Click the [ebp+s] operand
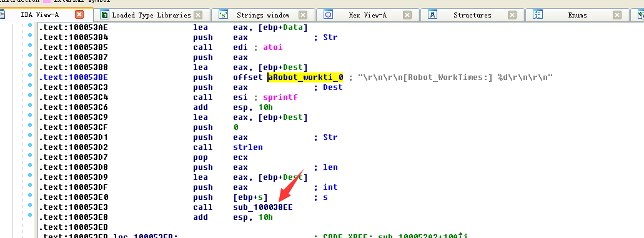The height and width of the screenshot is (238, 644). coord(250,197)
